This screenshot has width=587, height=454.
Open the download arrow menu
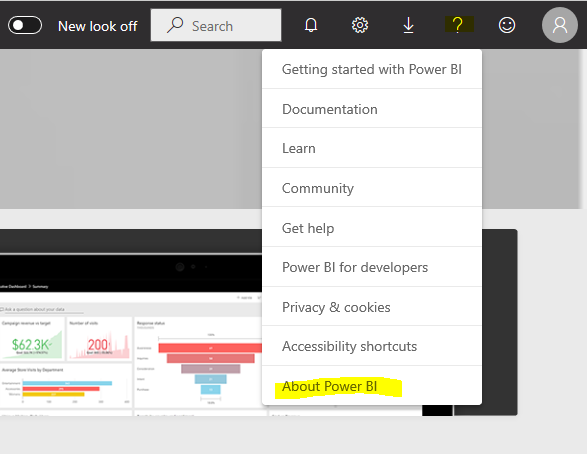(408, 25)
